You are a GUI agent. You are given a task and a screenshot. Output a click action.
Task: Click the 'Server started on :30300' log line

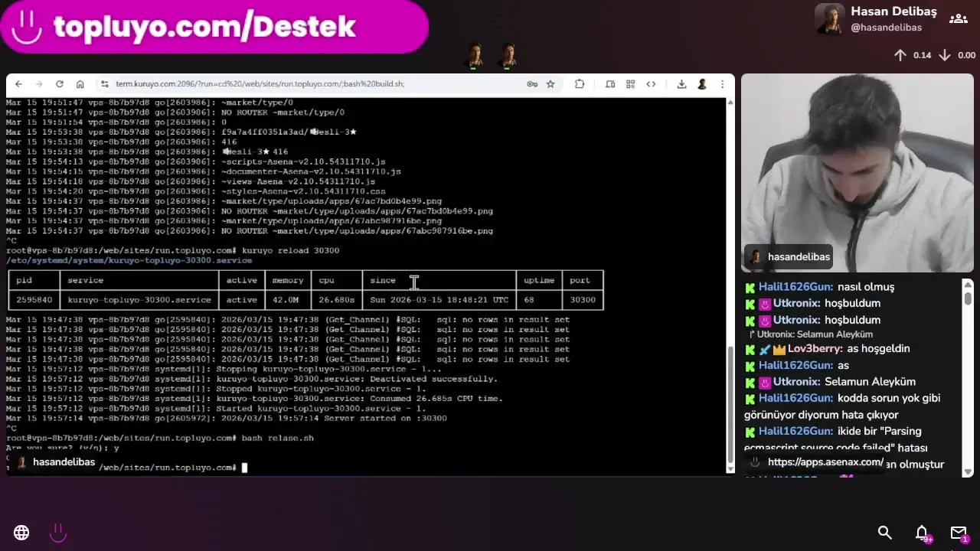pos(227,418)
